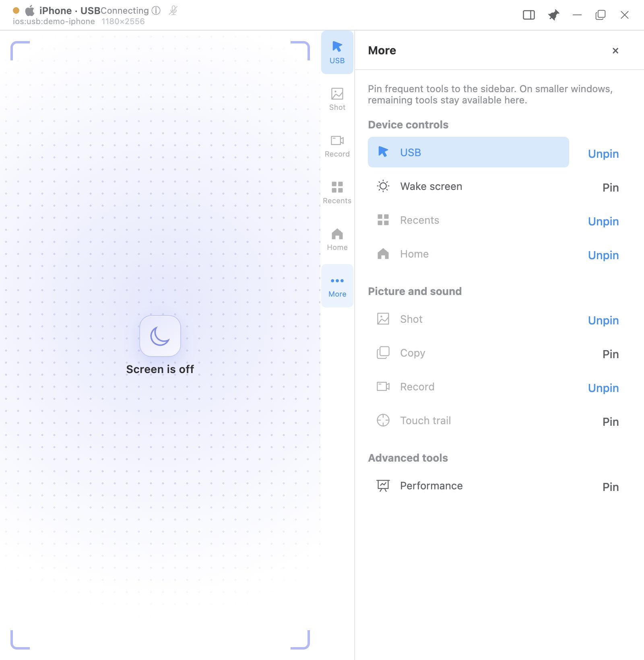
Task: Select the USB tool in the sidebar
Action: pyautogui.click(x=337, y=52)
